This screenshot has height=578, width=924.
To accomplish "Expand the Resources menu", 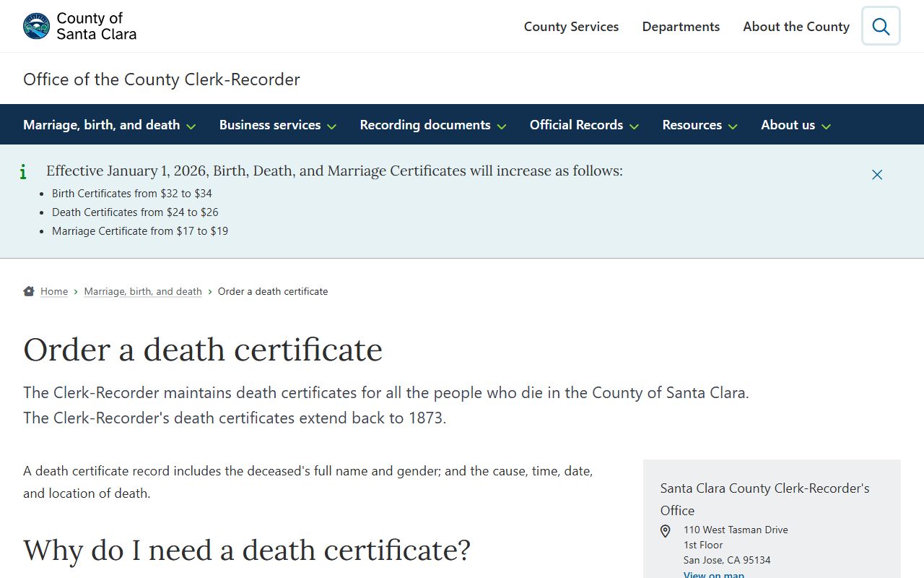I will (x=700, y=125).
